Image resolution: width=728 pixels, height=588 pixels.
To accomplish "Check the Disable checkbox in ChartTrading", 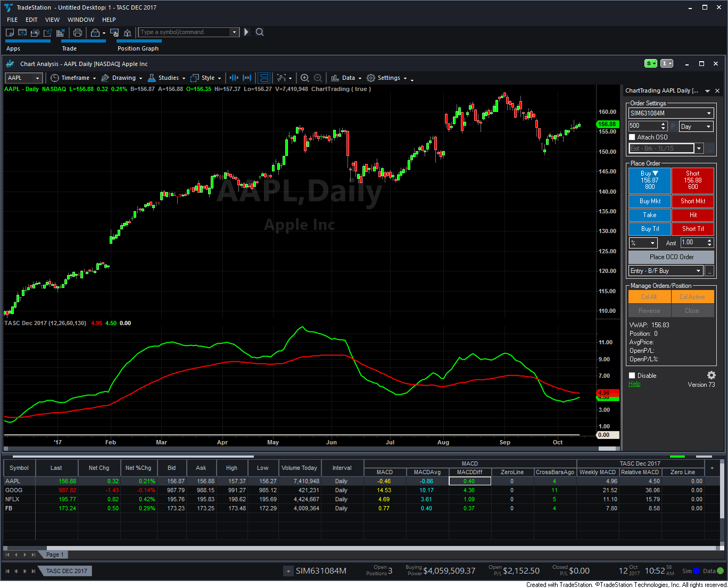I will click(632, 376).
